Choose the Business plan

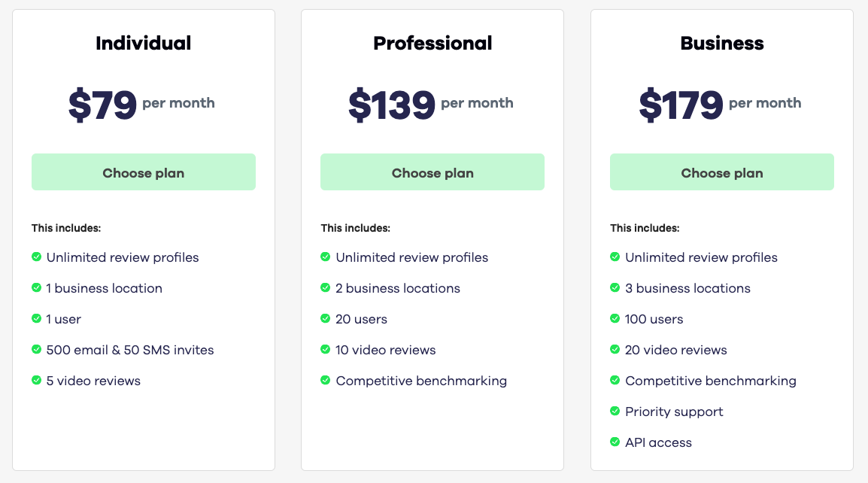click(721, 172)
